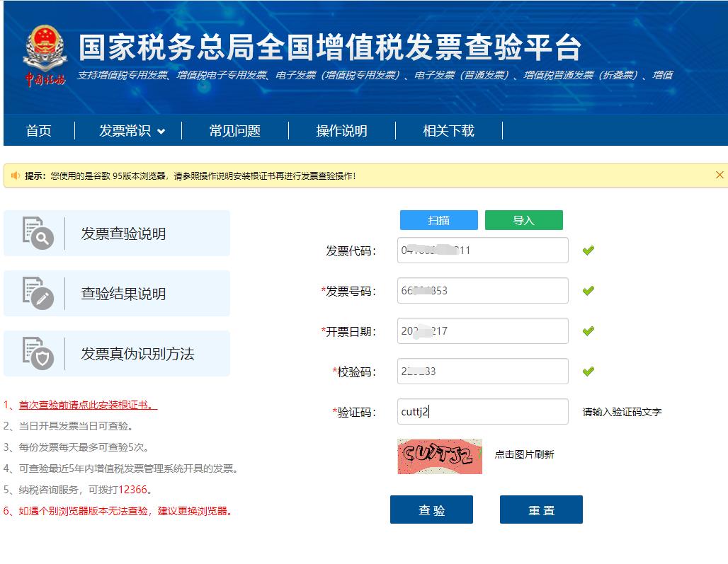The height and width of the screenshot is (564, 728).
Task: Click the green checkmark beside 发票代码
Action: tap(587, 251)
